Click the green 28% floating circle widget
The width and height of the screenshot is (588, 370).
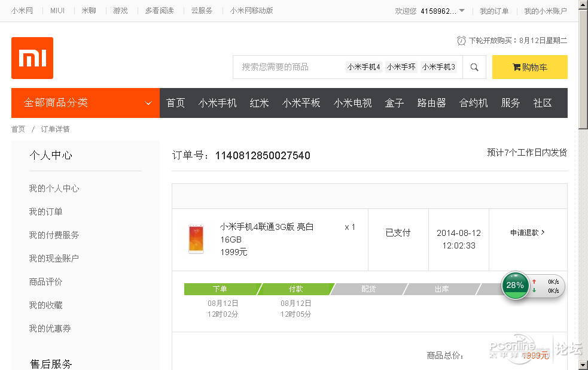point(515,286)
